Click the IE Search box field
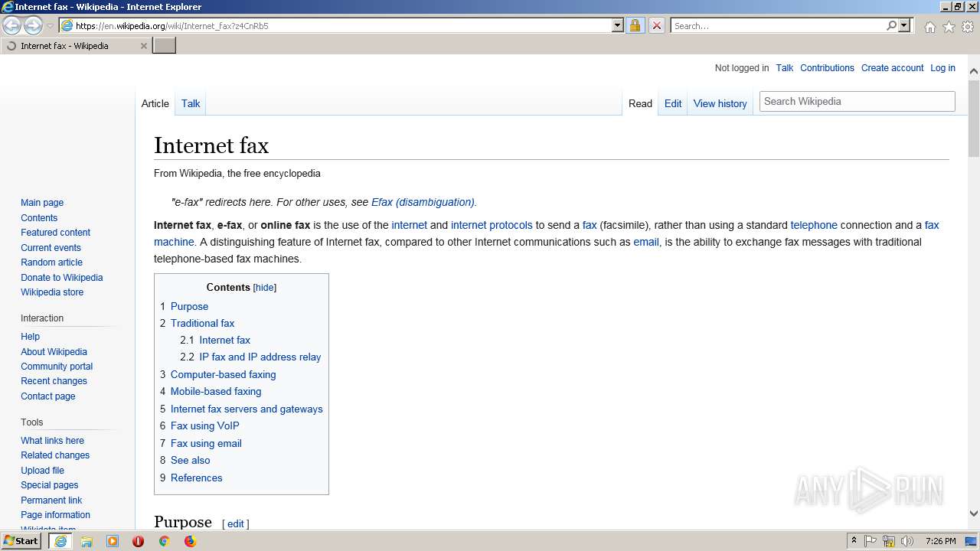This screenshot has height=551, width=980. (x=778, y=25)
